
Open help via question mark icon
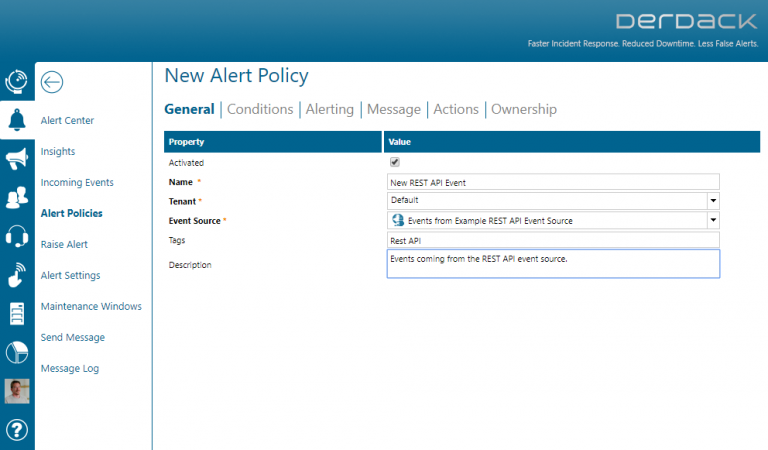click(16, 430)
